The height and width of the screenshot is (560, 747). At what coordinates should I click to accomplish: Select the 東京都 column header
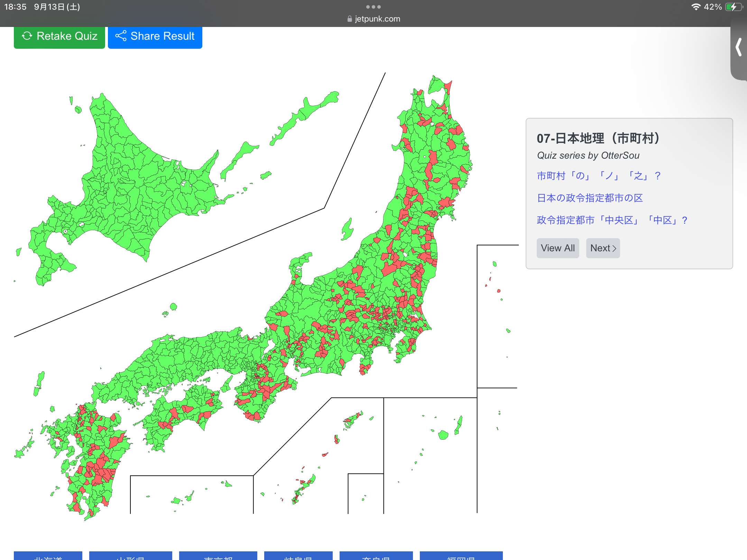tap(218, 556)
